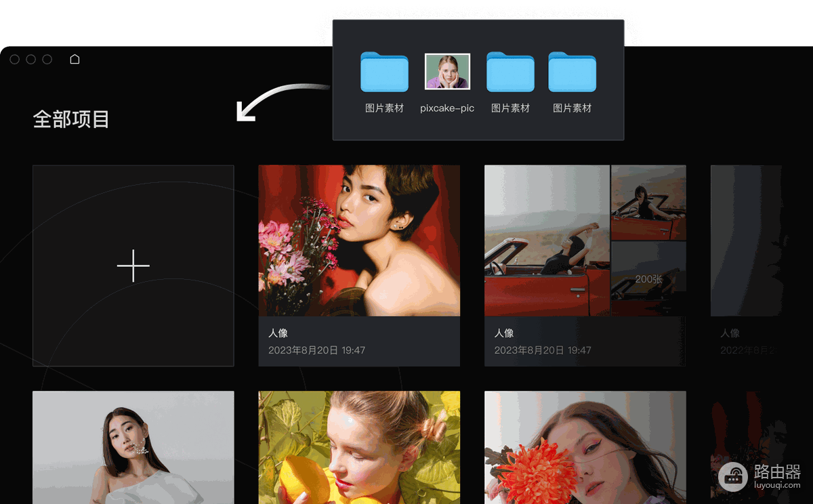Close the window with the first traffic-light button
Screen dimensions: 813x504
15,60
